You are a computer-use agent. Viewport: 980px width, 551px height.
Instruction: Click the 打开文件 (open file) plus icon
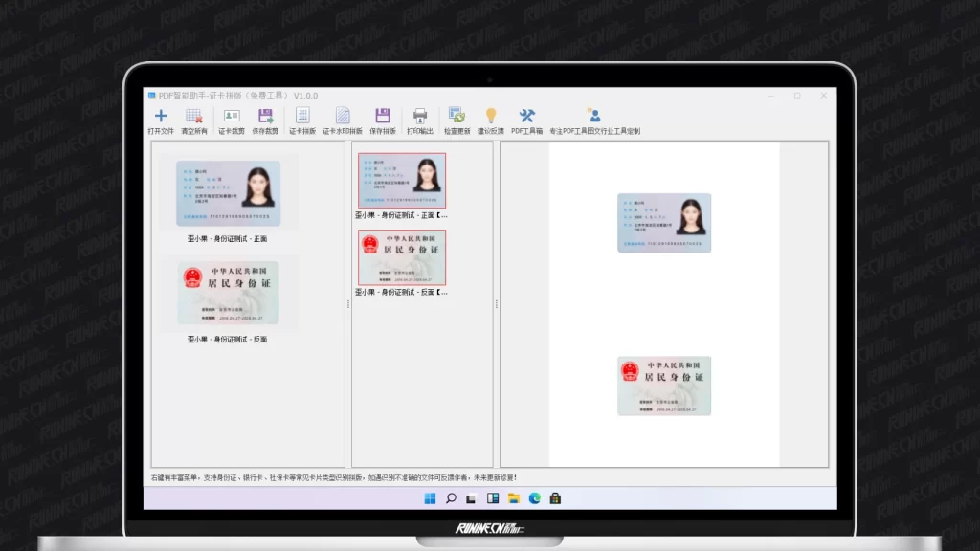[x=161, y=117]
